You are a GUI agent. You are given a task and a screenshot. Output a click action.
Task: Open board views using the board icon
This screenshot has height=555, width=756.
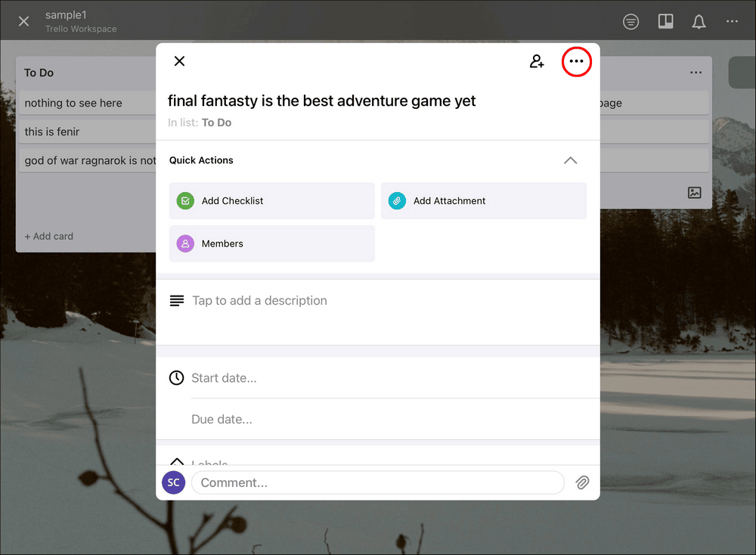pos(665,21)
